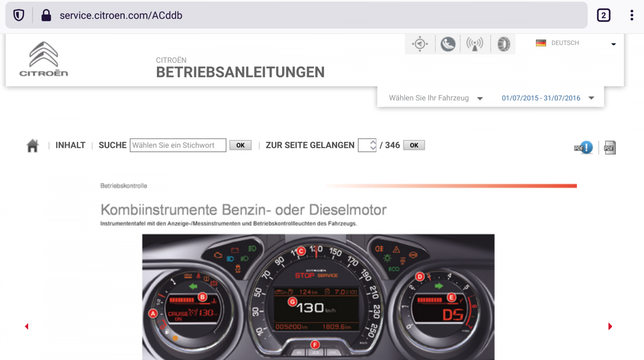Open the DEUTSCH language dropdown
The width and height of the screenshot is (644, 360).
pyautogui.click(x=576, y=43)
